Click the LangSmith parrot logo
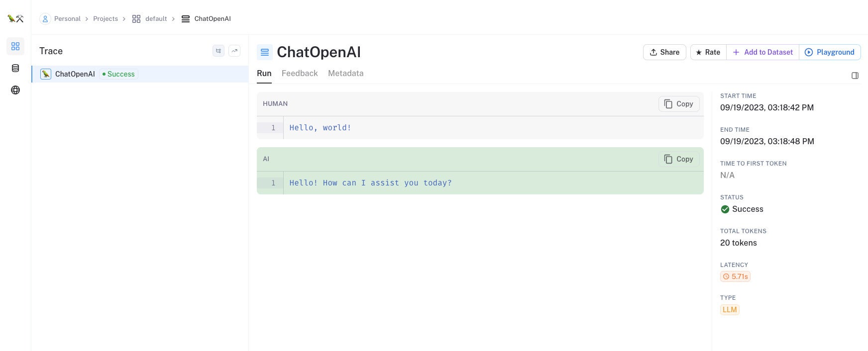 [15, 19]
